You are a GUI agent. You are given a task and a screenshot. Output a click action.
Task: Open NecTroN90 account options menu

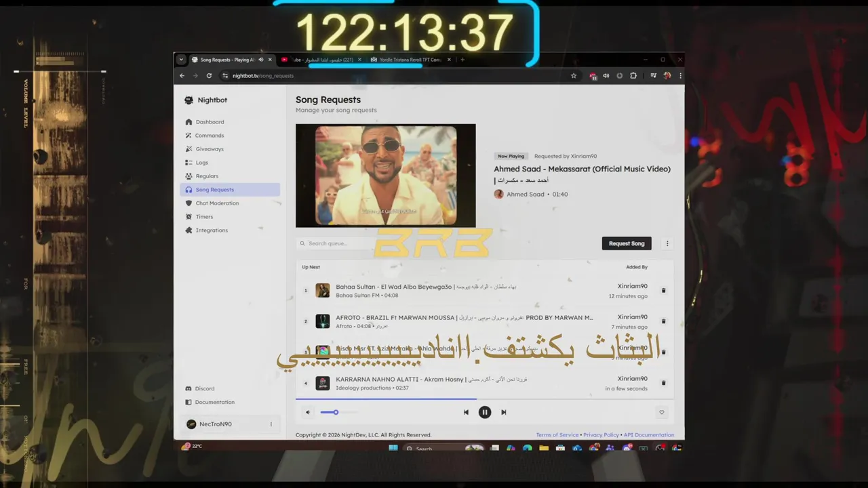(x=271, y=424)
